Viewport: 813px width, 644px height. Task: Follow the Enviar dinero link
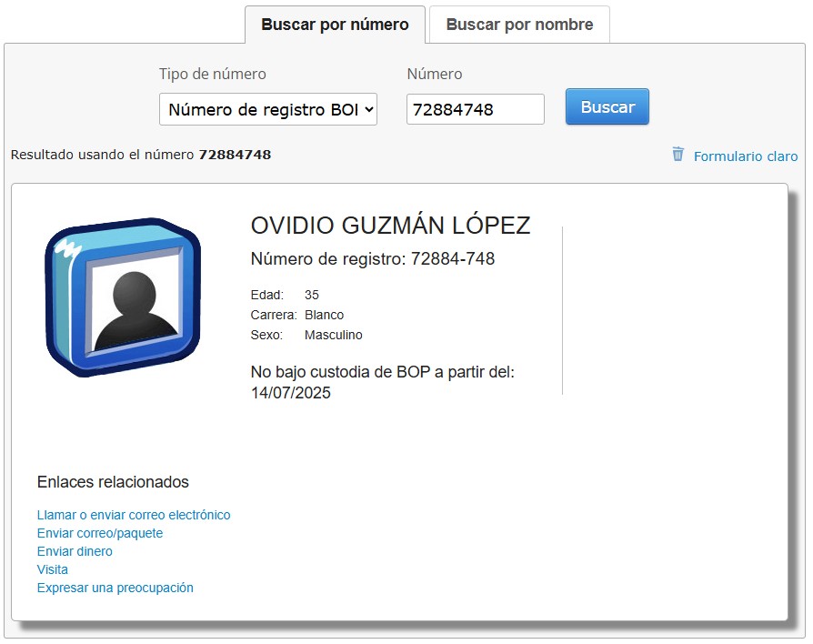(x=75, y=551)
